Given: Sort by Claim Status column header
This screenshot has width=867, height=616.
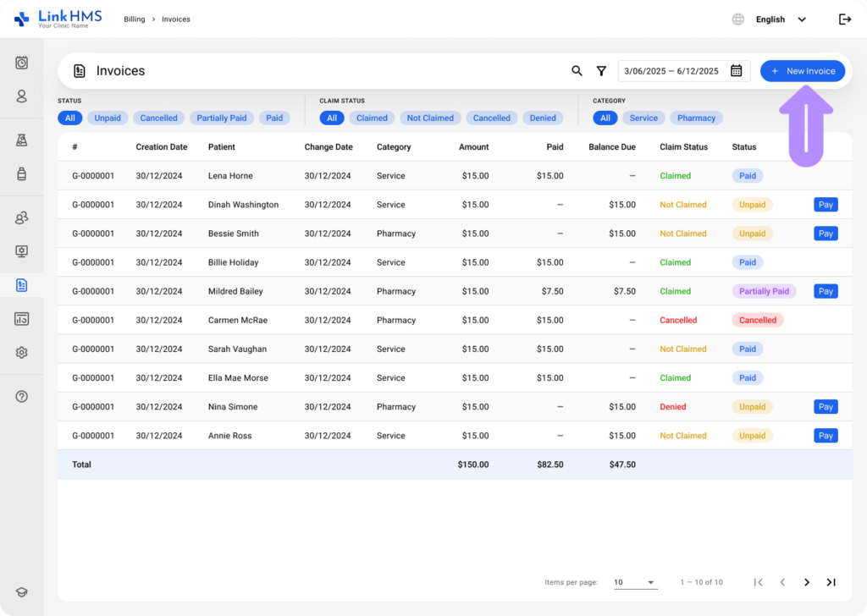Looking at the screenshot, I should pos(683,147).
